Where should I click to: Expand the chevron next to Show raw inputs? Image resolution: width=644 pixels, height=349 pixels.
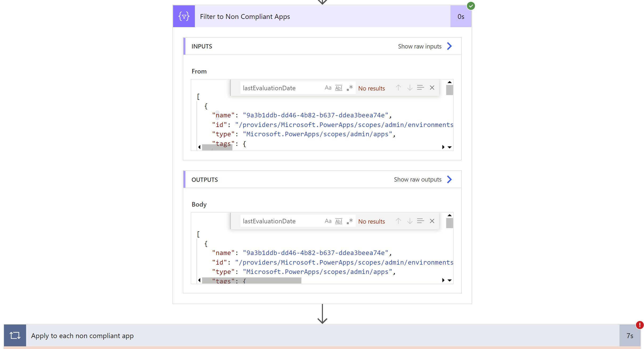click(x=449, y=46)
